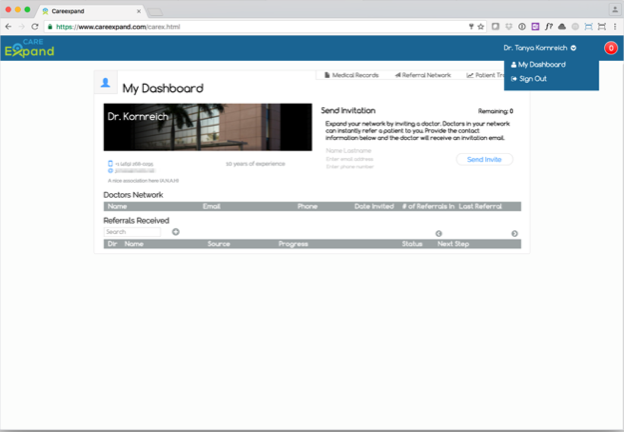The image size is (624, 432).
Task: Switch to the Referral Network tab
Action: pos(423,75)
